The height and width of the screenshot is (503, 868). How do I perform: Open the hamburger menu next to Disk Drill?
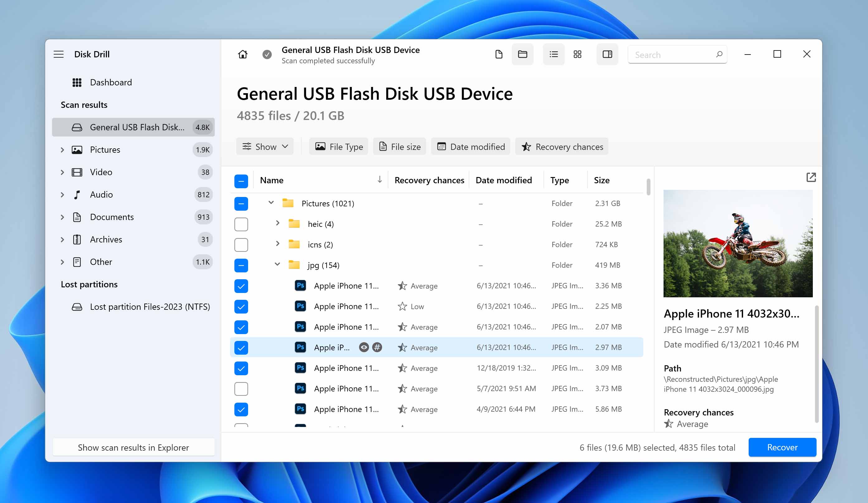click(59, 54)
